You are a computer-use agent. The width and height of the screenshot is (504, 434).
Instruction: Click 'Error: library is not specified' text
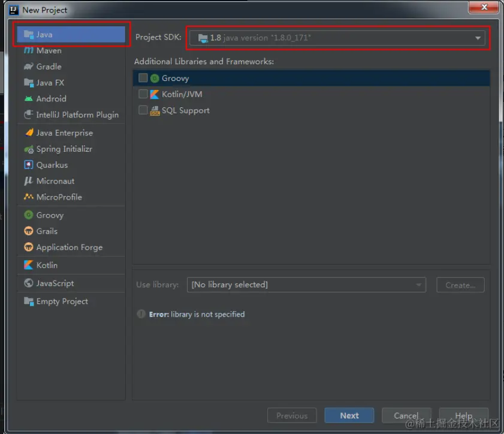coord(197,314)
